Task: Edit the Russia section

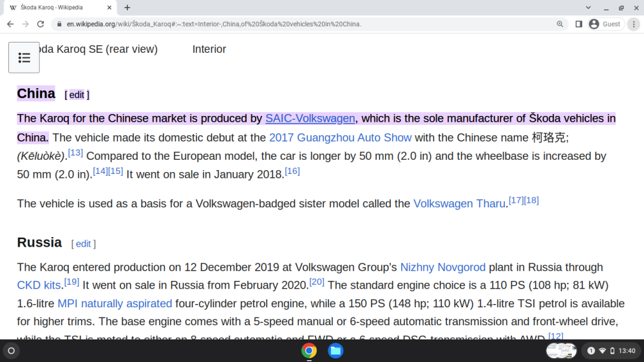Action: coord(83,244)
